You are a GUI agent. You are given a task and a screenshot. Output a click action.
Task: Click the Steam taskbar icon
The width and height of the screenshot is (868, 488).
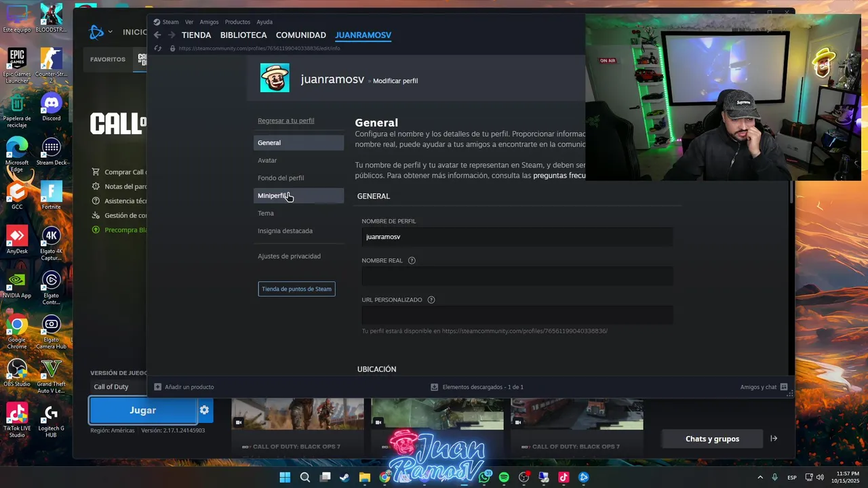coord(344,477)
